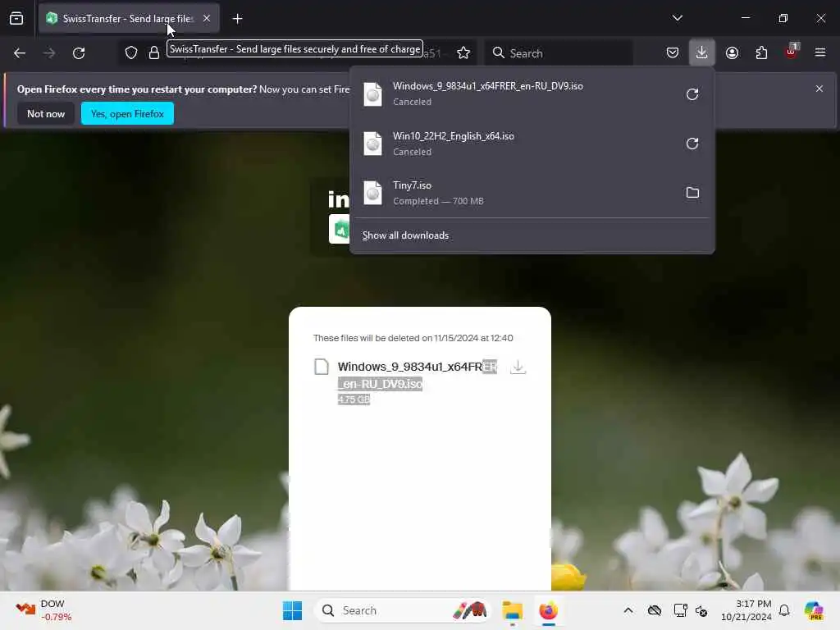The width and height of the screenshot is (840, 630).
Task: Open the muted volume tray icon
Action: (701, 610)
